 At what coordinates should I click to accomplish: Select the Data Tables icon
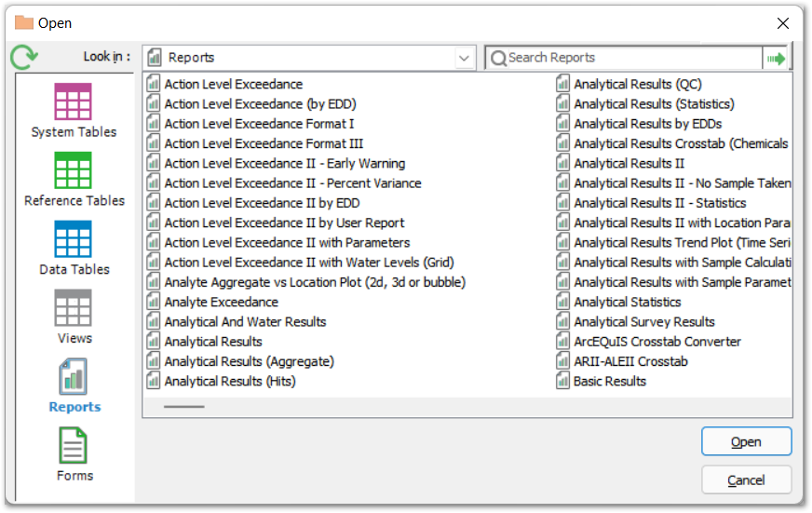pyautogui.click(x=74, y=239)
